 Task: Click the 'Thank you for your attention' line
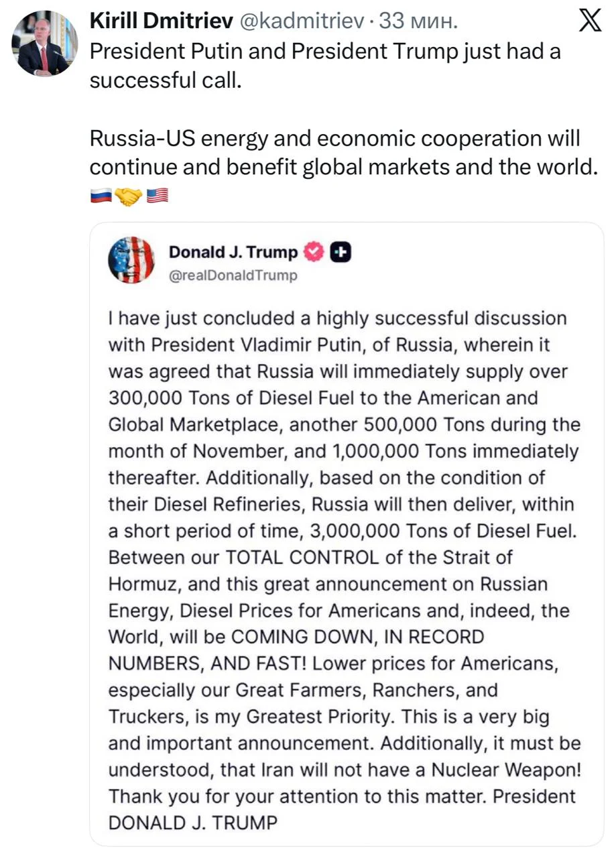tap(342, 796)
